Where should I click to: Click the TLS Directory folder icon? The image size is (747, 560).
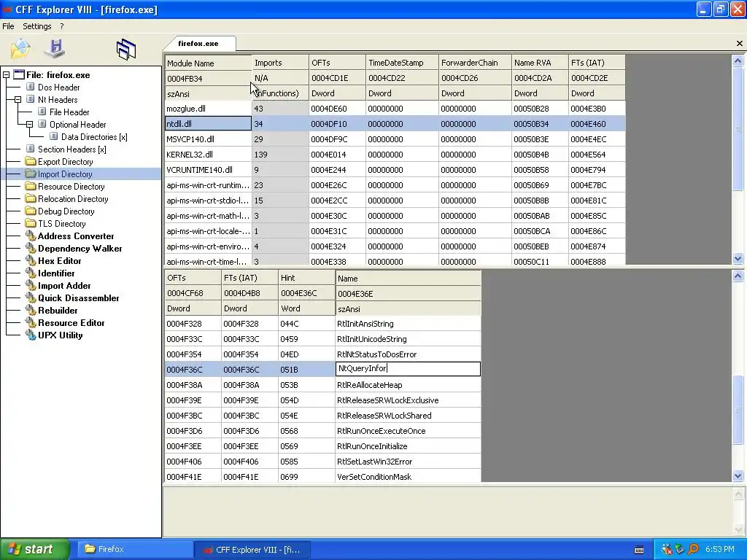31,223
